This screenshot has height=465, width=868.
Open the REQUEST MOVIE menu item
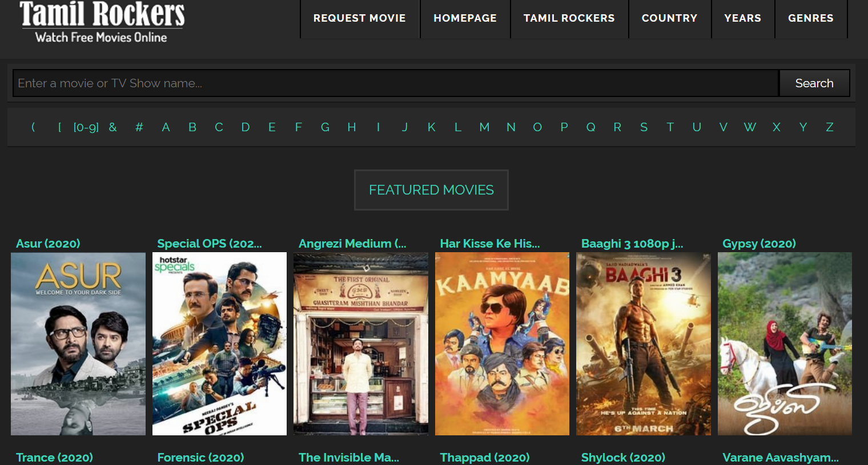[360, 18]
